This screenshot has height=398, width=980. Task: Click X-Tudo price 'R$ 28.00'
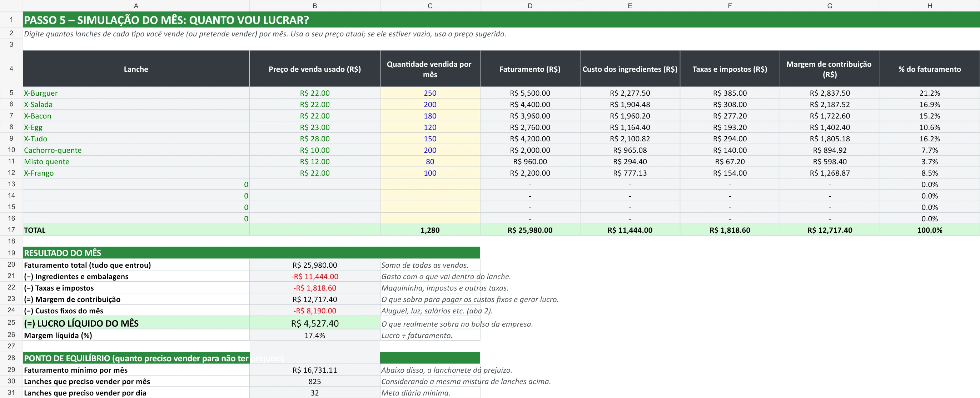pyautogui.click(x=315, y=138)
